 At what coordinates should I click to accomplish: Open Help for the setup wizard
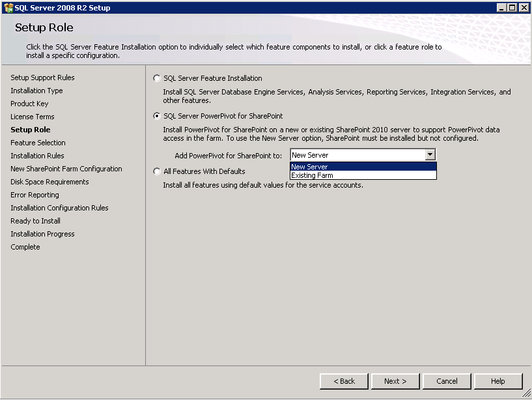tap(497, 381)
